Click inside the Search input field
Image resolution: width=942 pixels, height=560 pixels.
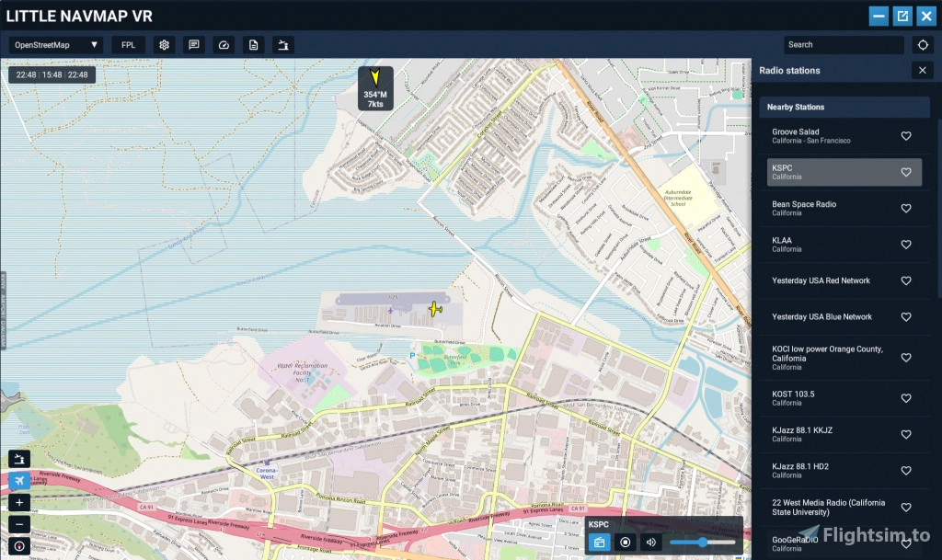[842, 44]
